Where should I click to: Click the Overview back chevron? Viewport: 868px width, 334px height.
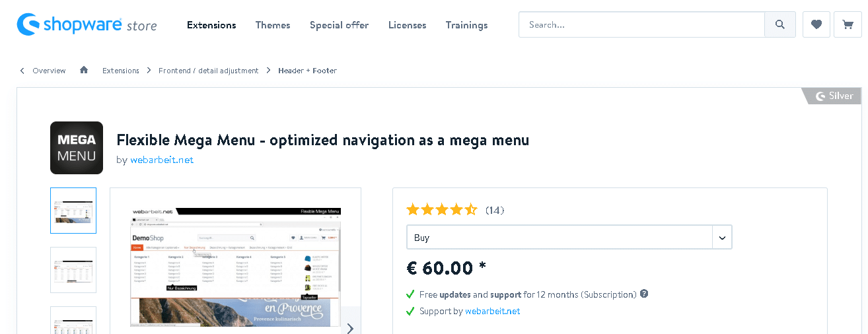coord(22,71)
